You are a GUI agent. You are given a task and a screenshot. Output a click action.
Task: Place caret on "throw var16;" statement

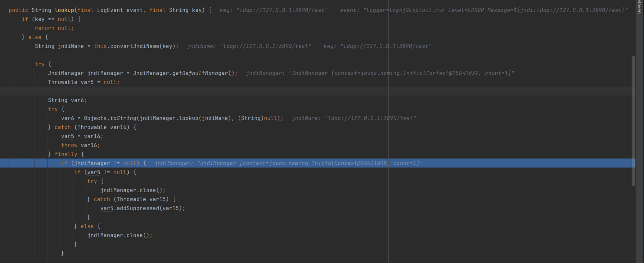click(x=80, y=145)
